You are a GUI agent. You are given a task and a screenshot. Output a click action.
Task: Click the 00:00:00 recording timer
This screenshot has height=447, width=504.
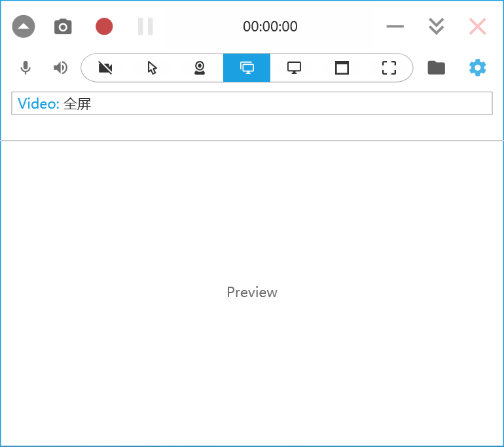coord(270,27)
